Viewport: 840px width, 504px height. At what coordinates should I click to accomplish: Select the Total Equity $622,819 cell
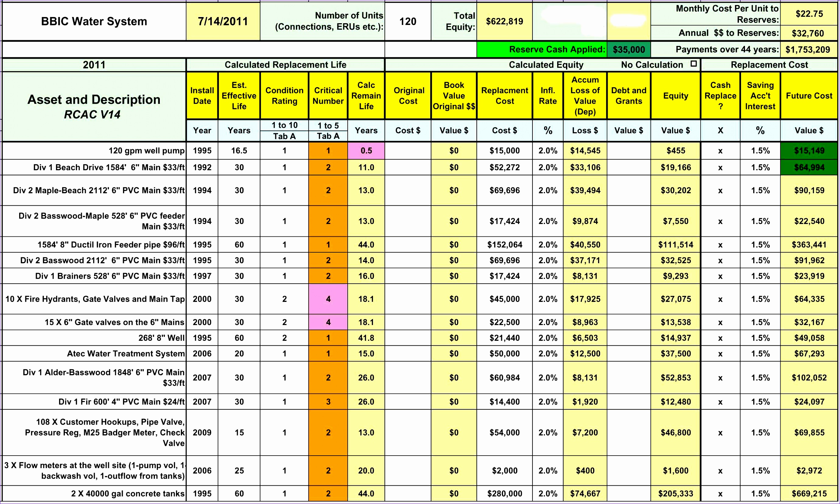click(x=504, y=21)
